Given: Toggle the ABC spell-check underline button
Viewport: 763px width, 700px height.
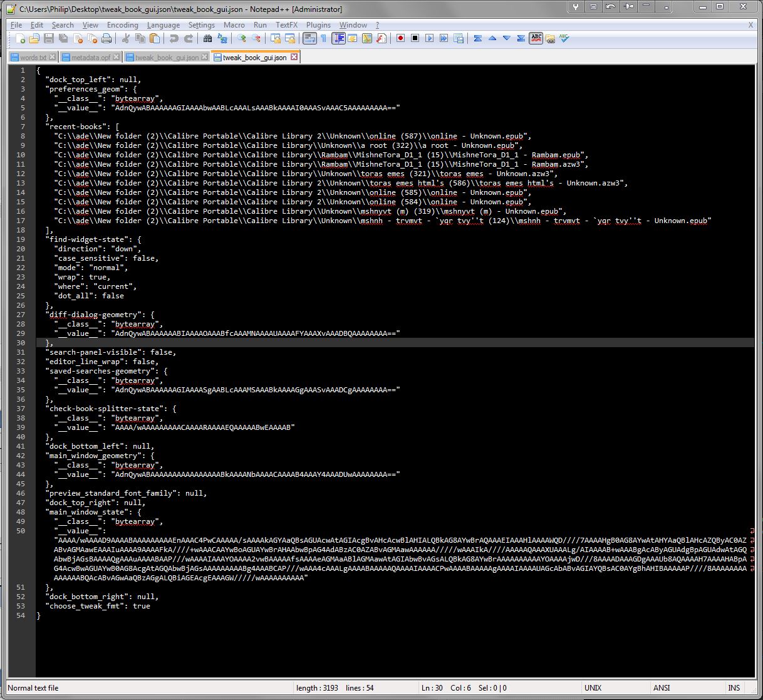Looking at the screenshot, I should 536,39.
